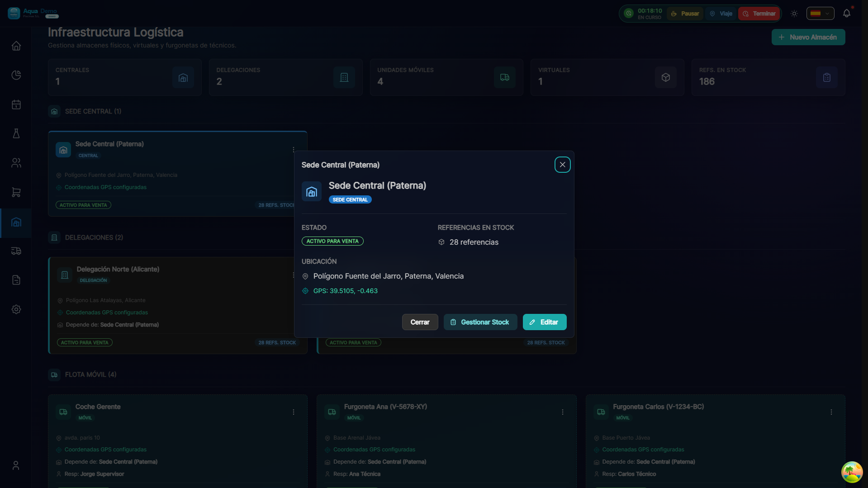Click the FLOTA MÓVIL (4) section header

[90, 374]
